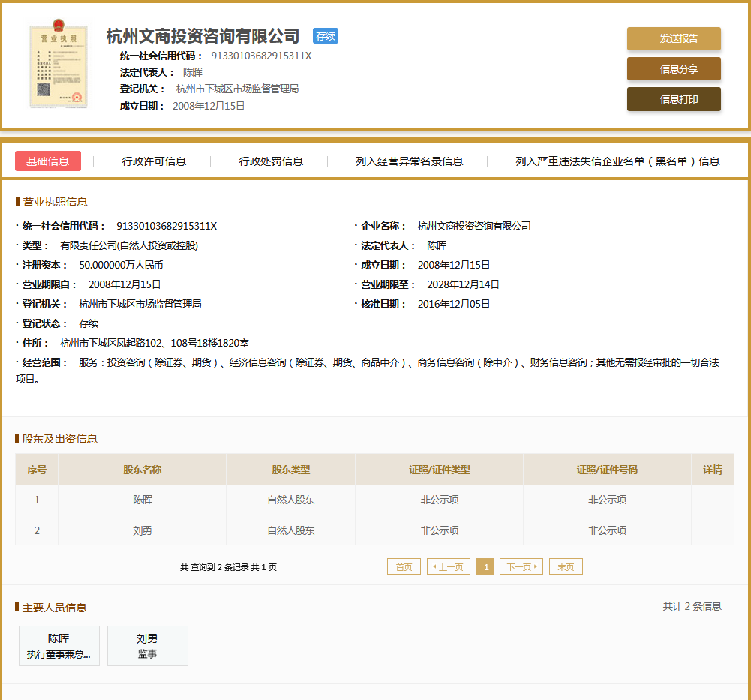Click the 存续 status badge beside company name
Screen dimensions: 751x700
(326, 36)
